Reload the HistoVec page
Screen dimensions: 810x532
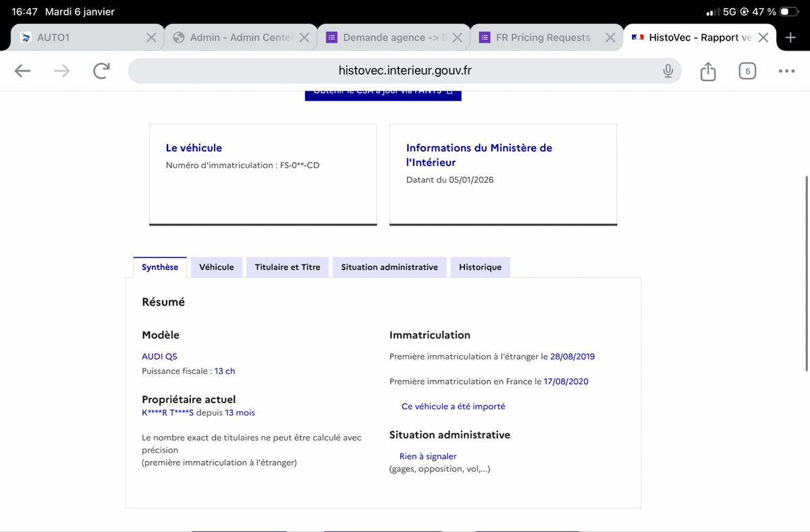[101, 71]
